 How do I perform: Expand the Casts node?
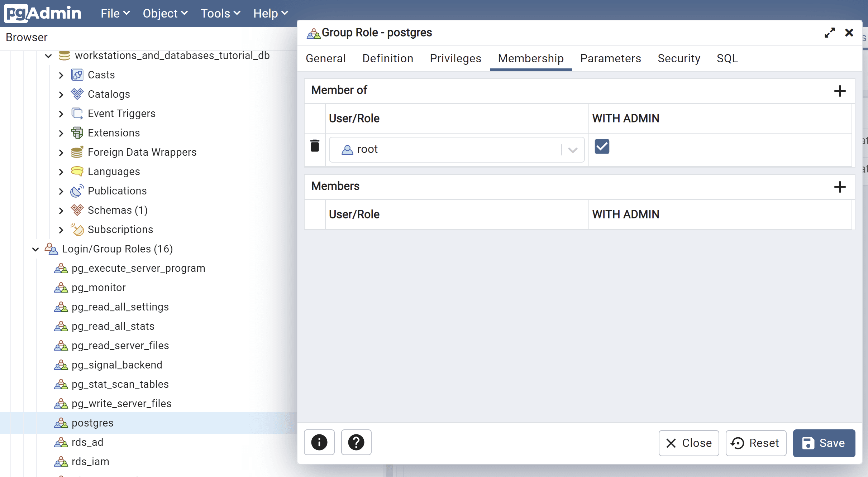click(x=61, y=75)
